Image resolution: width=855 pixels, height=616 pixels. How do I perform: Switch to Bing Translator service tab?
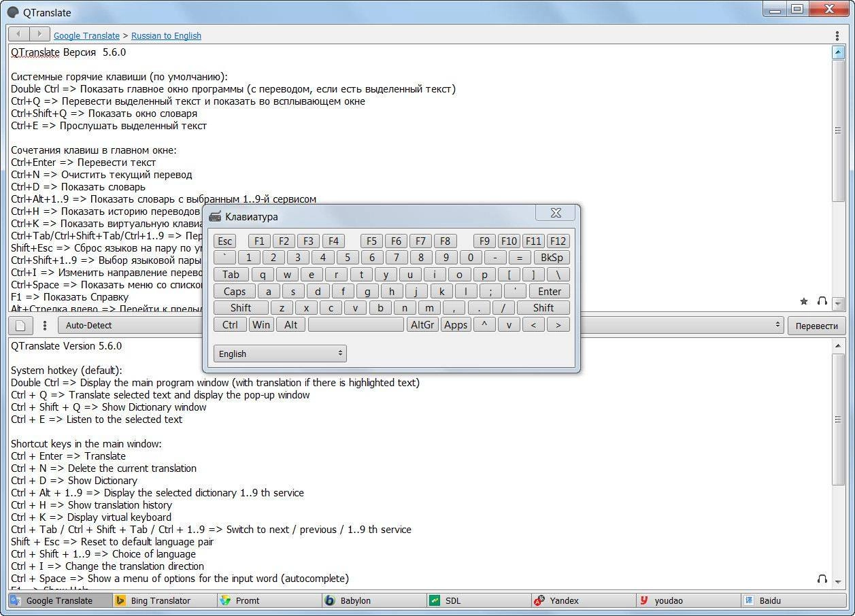pos(165,600)
